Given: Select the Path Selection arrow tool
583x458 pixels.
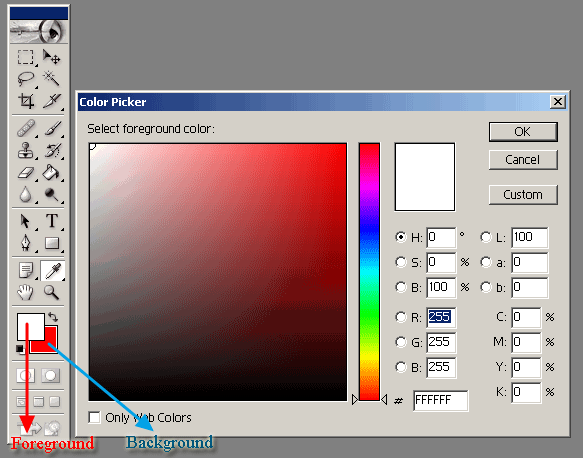Looking at the screenshot, I should [25, 221].
